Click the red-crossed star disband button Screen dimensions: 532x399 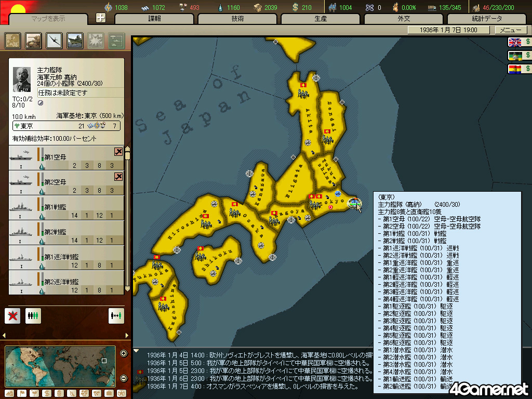coord(12,316)
